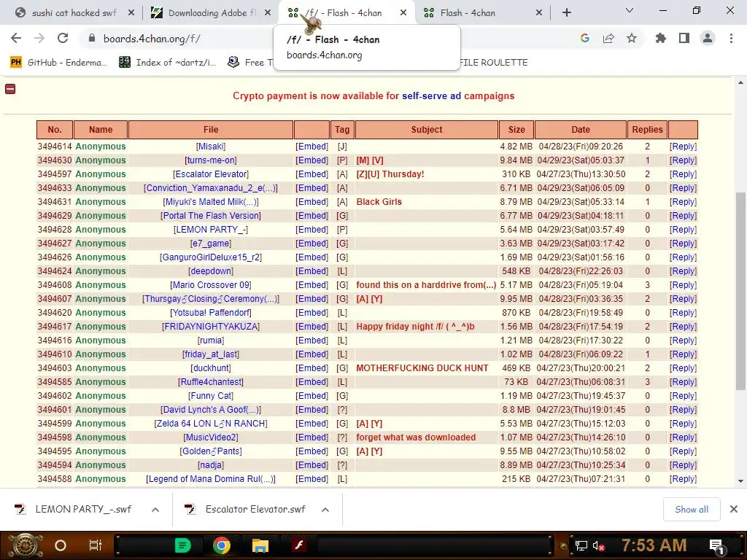Screen dimensions: 747x560
Task: Click the muted volume tray icon
Action: (598, 546)
